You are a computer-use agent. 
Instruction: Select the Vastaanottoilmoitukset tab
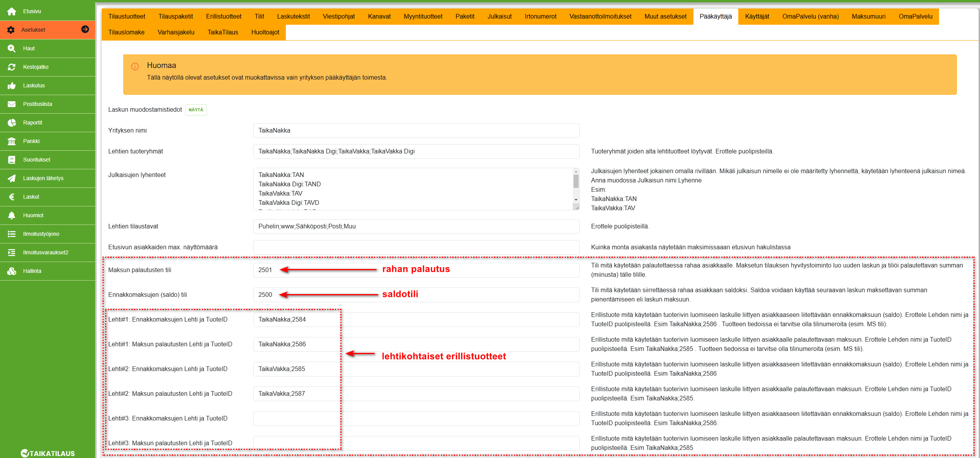[601, 16]
